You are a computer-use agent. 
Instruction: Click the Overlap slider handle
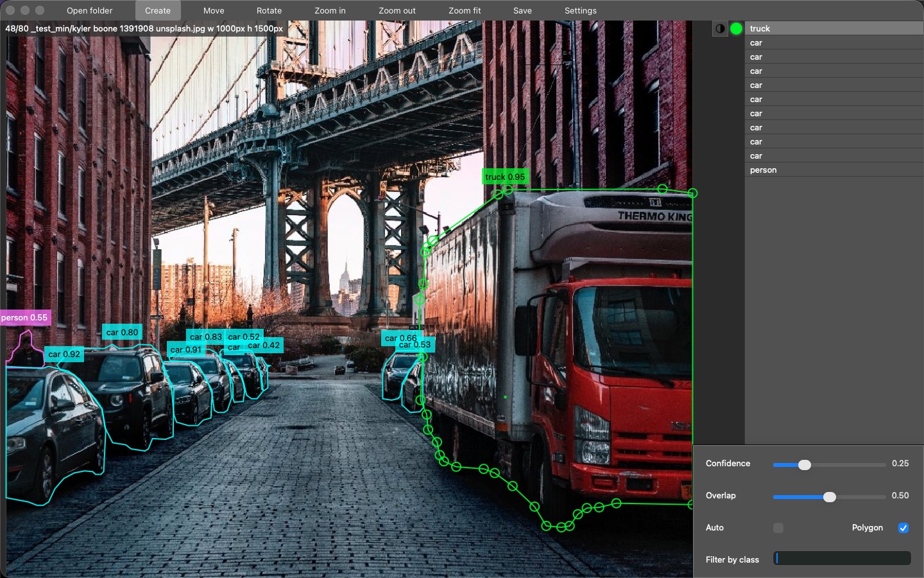[x=830, y=496]
